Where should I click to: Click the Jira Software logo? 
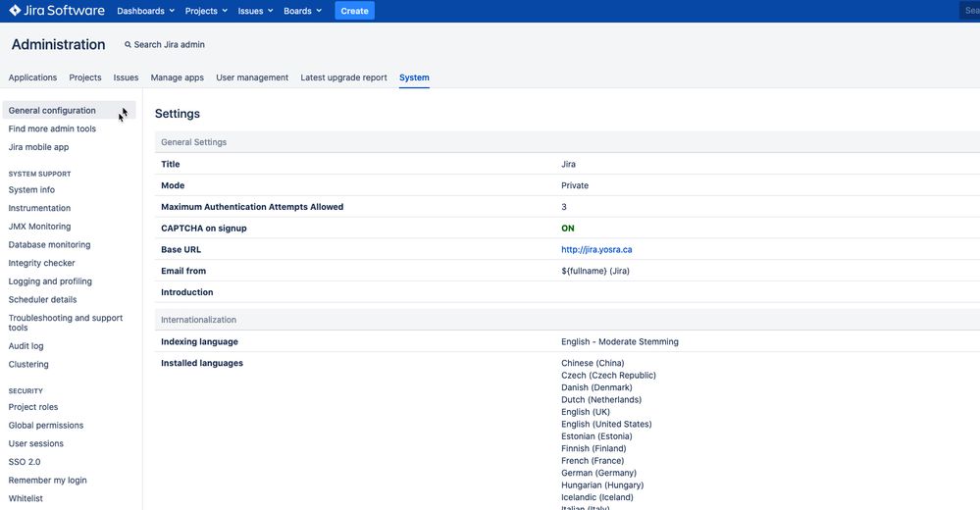[57, 11]
